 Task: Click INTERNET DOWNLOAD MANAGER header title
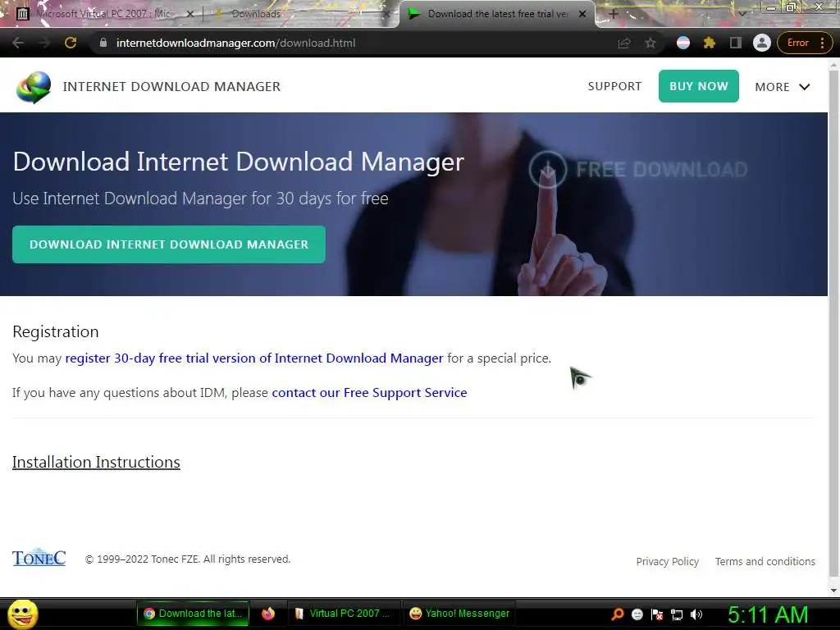171,86
